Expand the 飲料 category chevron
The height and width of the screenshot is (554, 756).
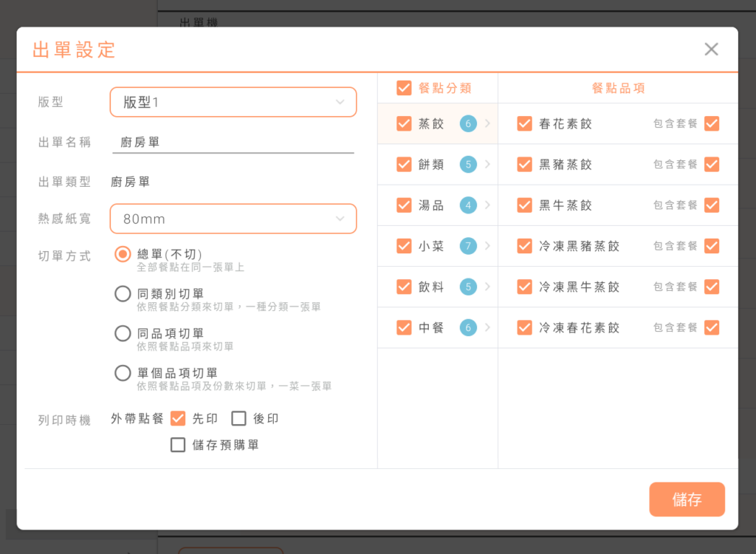(487, 287)
